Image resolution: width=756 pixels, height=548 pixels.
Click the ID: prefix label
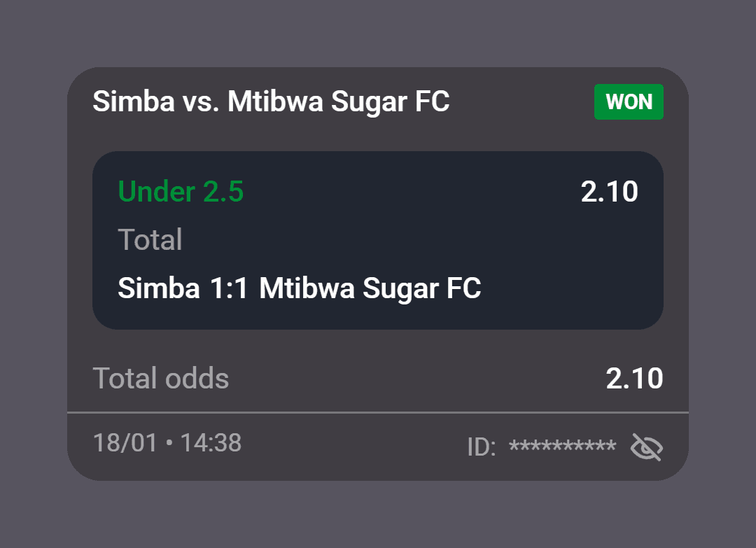(479, 445)
